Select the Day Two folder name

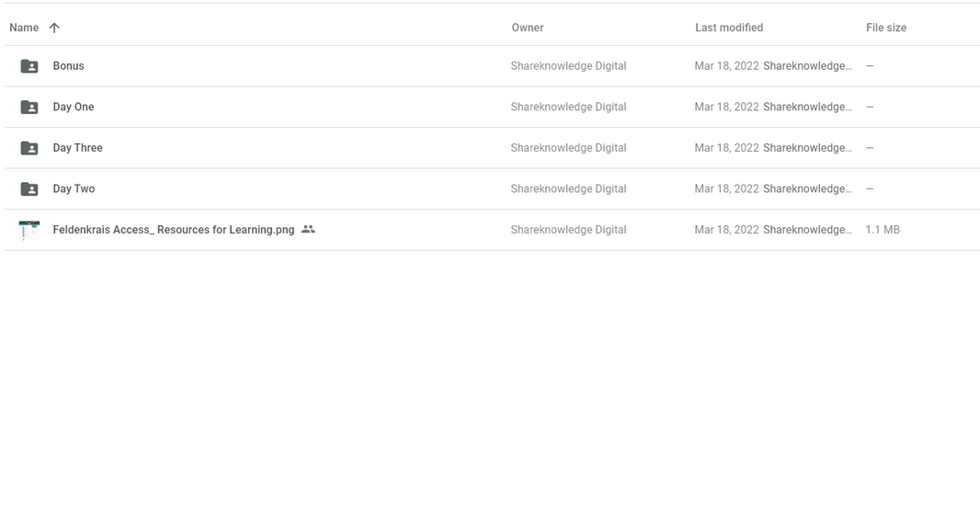pyautogui.click(x=74, y=189)
